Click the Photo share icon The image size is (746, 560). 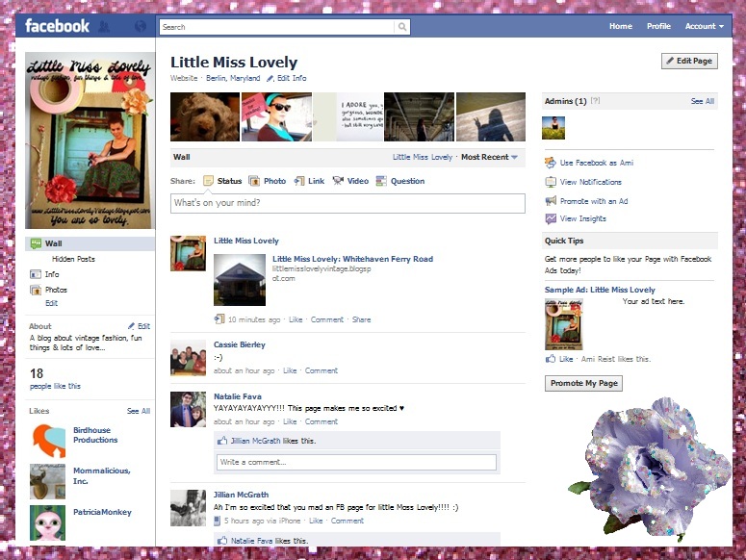pyautogui.click(x=254, y=181)
